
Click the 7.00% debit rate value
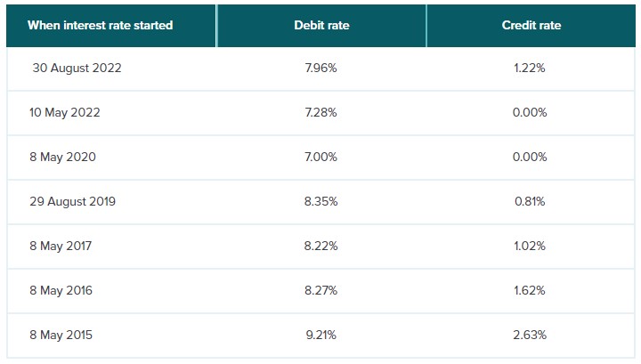point(321,157)
